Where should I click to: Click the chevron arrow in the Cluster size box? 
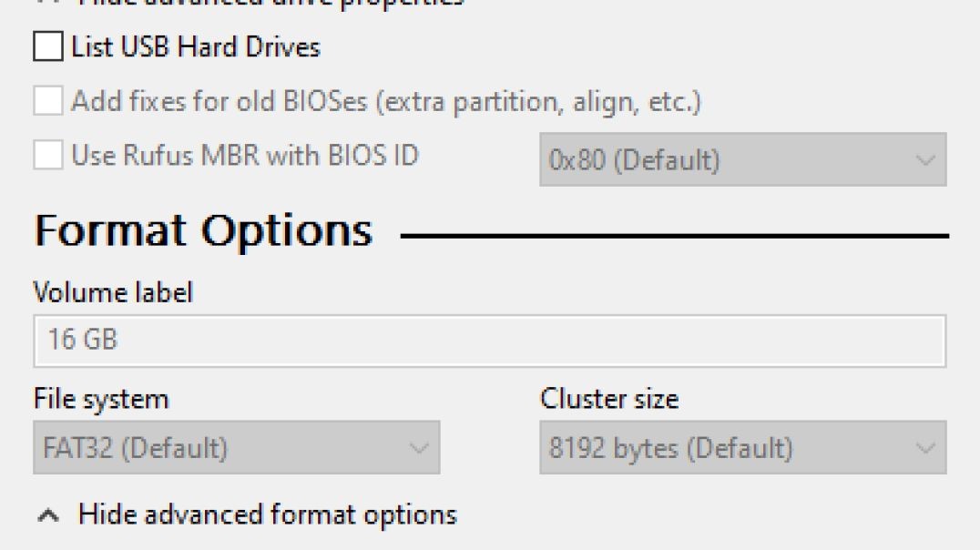click(x=925, y=448)
